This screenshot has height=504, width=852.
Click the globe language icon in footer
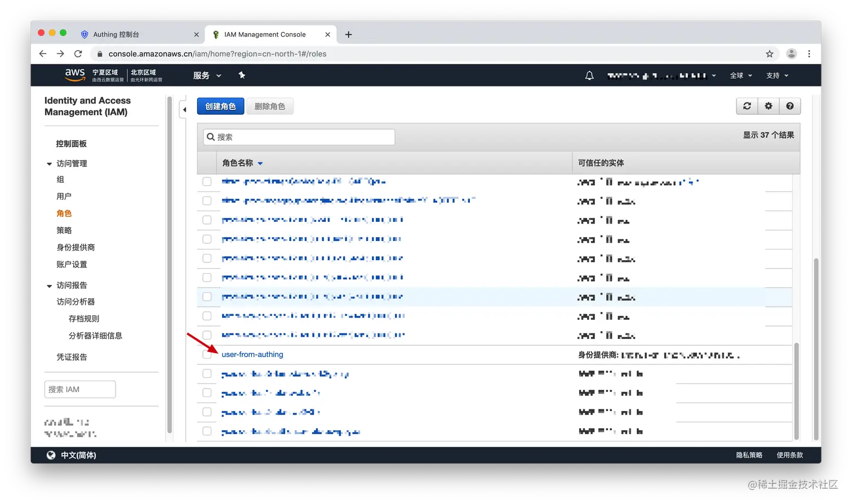click(51, 455)
